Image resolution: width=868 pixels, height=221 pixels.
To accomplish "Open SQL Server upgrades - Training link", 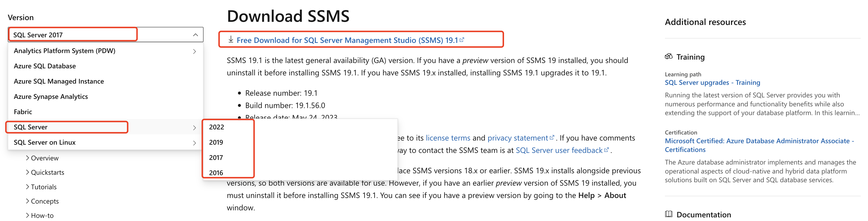I will [712, 83].
